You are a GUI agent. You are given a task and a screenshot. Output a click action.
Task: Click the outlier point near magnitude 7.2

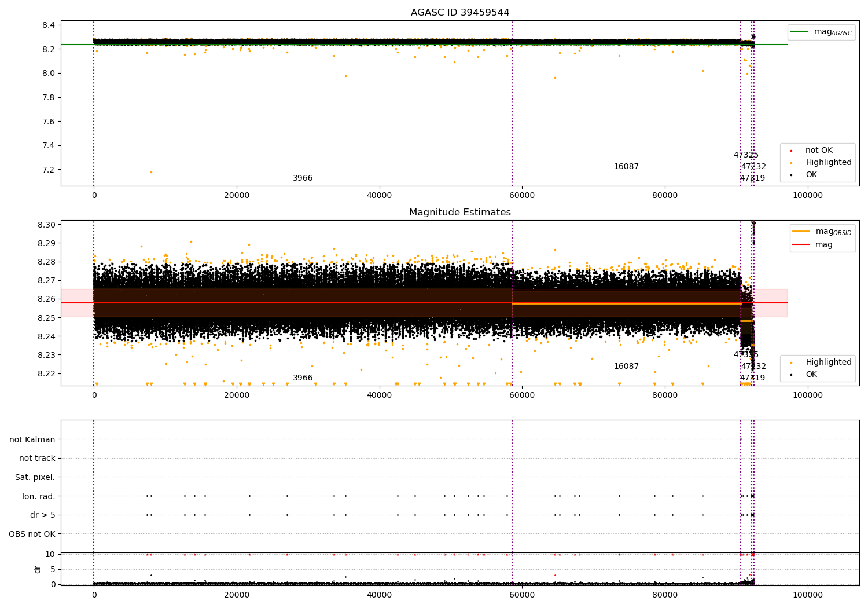click(x=152, y=172)
